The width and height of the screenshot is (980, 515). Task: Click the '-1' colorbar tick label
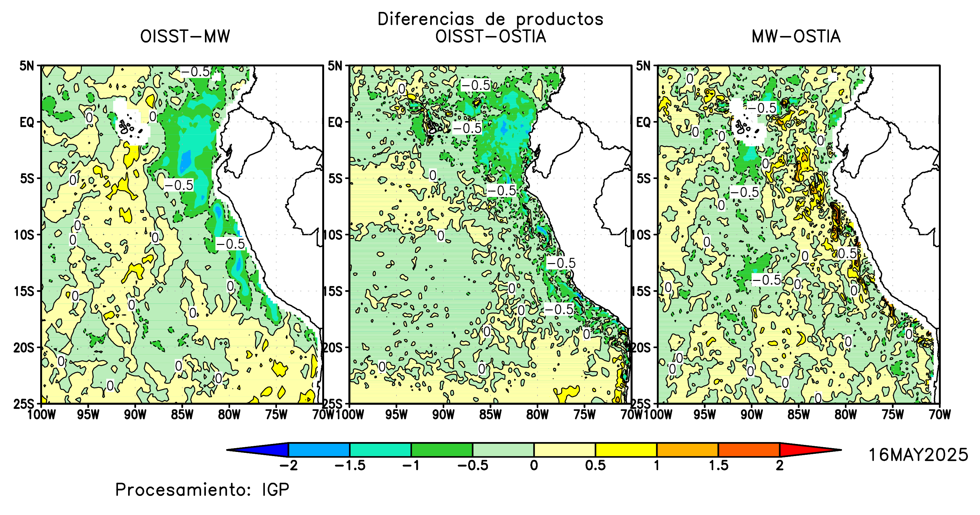coord(411,466)
